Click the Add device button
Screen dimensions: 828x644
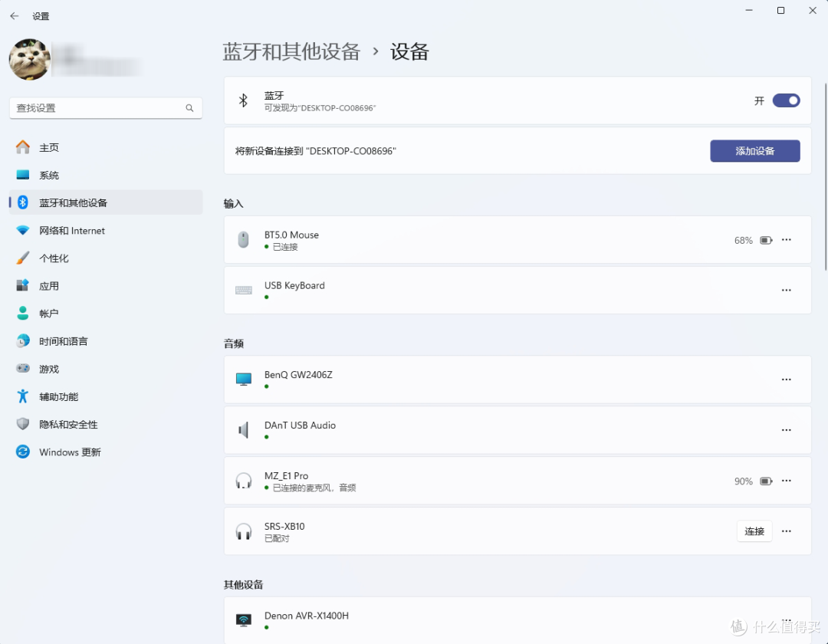click(754, 151)
